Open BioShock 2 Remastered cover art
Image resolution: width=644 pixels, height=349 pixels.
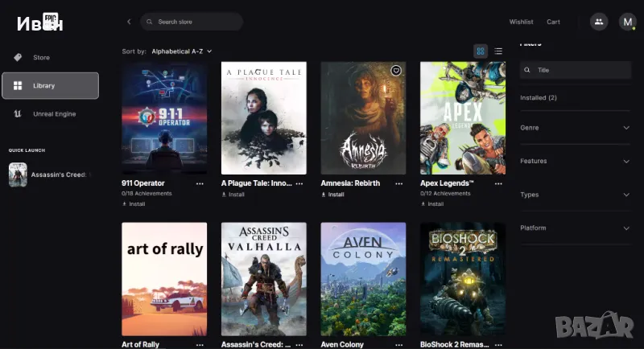[x=462, y=279]
